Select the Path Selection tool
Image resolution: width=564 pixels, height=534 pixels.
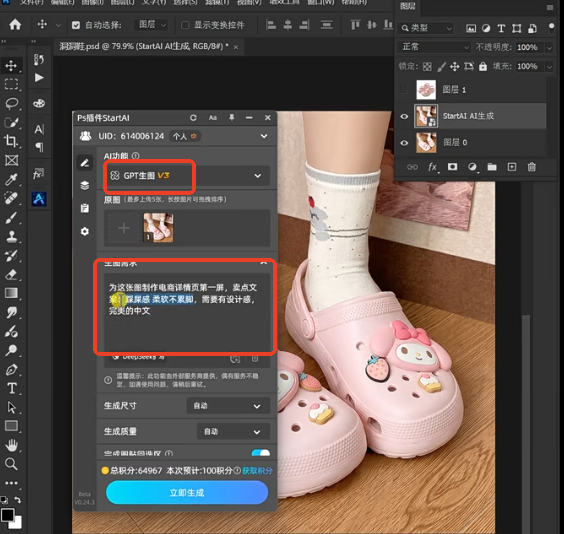11,407
